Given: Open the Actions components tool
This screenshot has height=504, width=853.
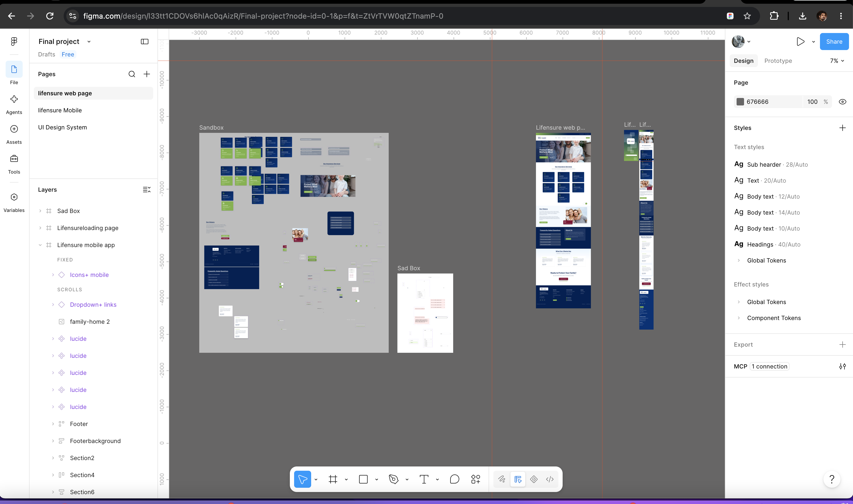Looking at the screenshot, I should pyautogui.click(x=476, y=479).
